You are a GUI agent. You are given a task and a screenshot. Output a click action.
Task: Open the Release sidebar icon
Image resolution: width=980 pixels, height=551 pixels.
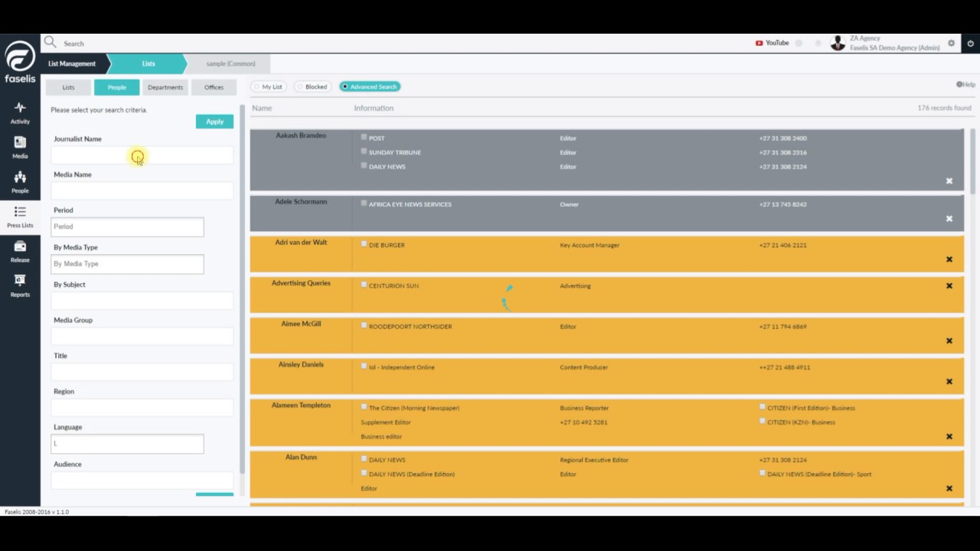point(20,251)
